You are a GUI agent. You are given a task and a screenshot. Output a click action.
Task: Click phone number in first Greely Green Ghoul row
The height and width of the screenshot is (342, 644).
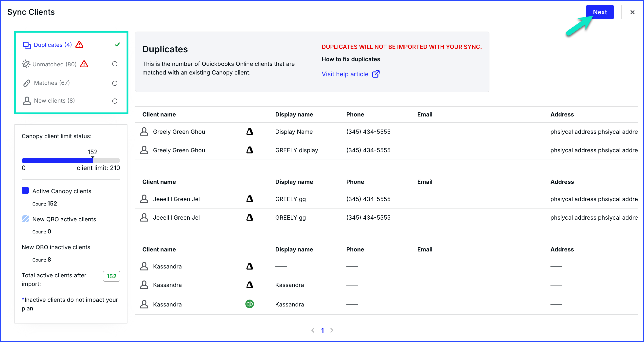[368, 132]
